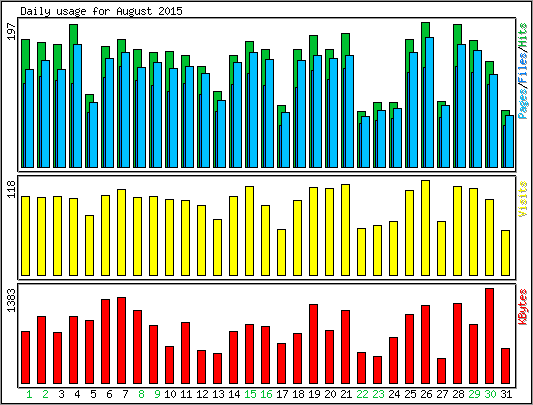
Task: Click the yellow Visits bar for day 31
Action: coord(505,253)
